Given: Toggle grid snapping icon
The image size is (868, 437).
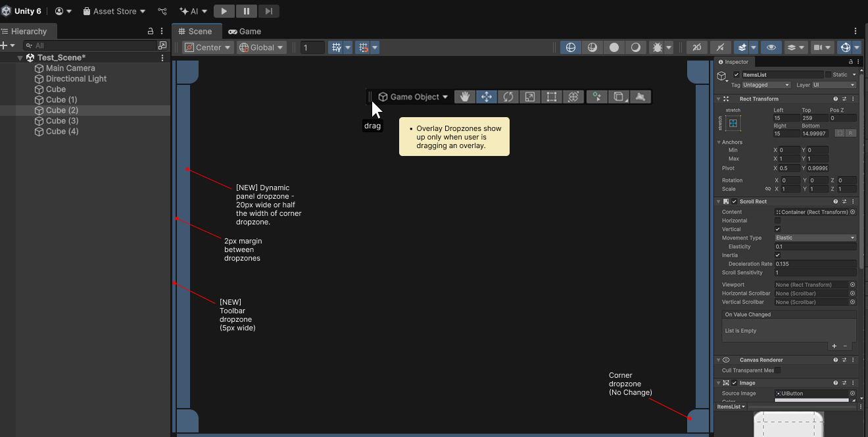Looking at the screenshot, I should pos(362,47).
